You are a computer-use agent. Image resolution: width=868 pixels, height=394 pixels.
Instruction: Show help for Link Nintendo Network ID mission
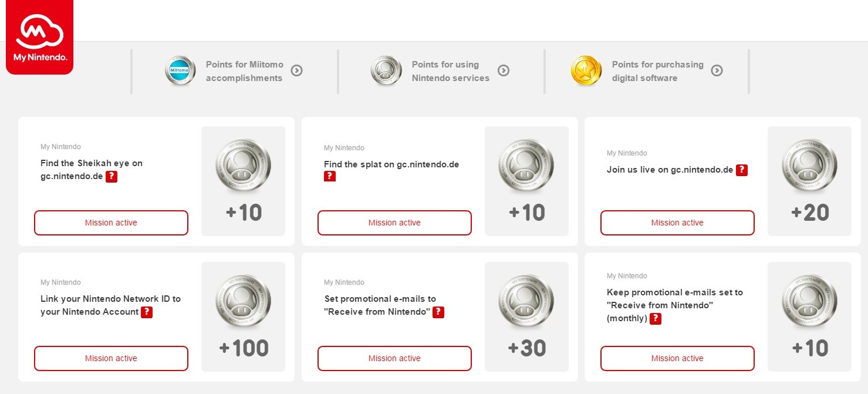coord(147,312)
